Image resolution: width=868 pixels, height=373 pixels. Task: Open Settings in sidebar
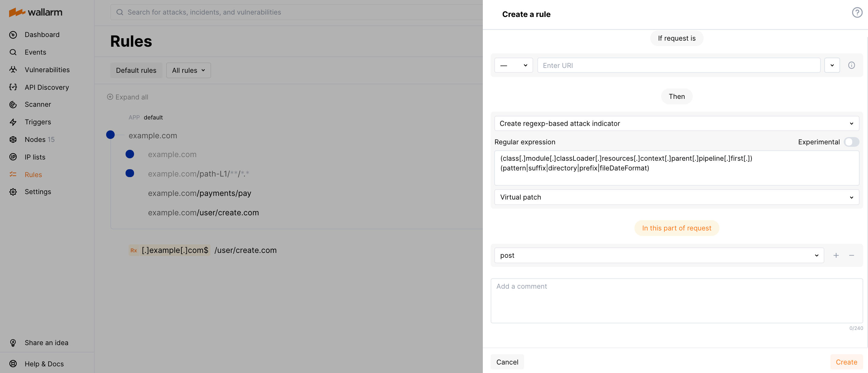(38, 192)
